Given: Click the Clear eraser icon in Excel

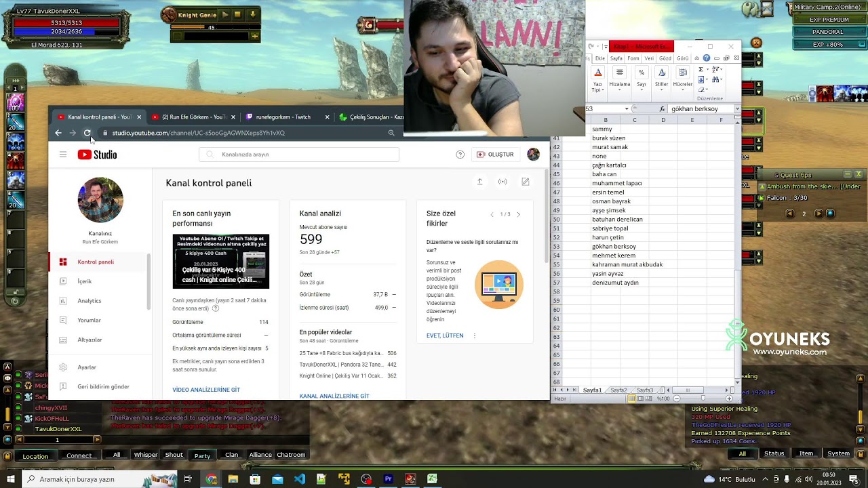Looking at the screenshot, I should 701,89.
